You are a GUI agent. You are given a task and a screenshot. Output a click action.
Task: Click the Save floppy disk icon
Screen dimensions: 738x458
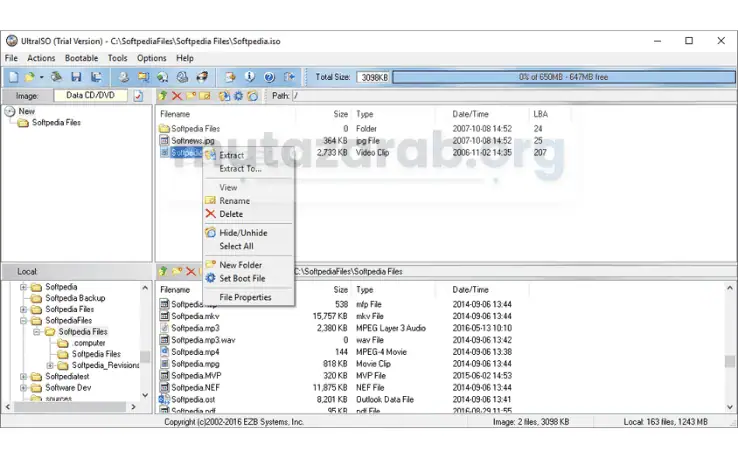[x=76, y=77]
